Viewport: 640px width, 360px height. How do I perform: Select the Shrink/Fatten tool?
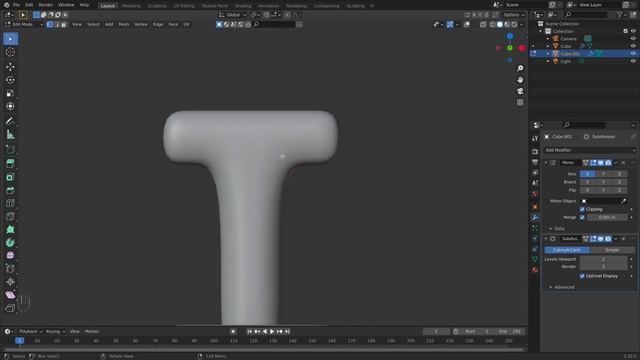coord(10,282)
